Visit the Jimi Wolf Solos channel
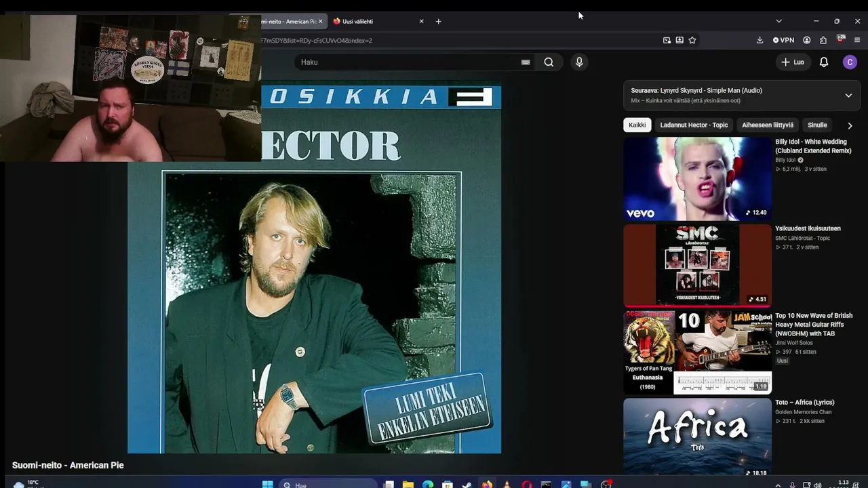Image resolution: width=868 pixels, height=488 pixels. click(793, 343)
